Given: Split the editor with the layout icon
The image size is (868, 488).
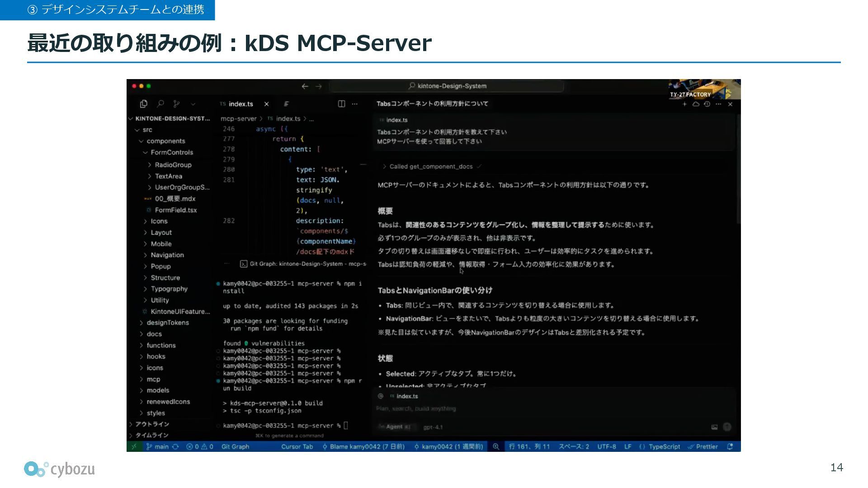Looking at the screenshot, I should click(x=341, y=104).
